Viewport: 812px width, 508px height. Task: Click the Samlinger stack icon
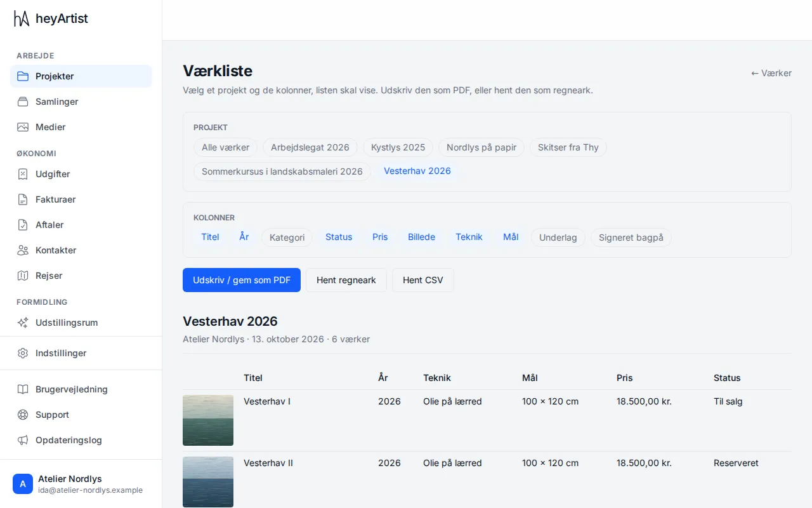(x=23, y=102)
